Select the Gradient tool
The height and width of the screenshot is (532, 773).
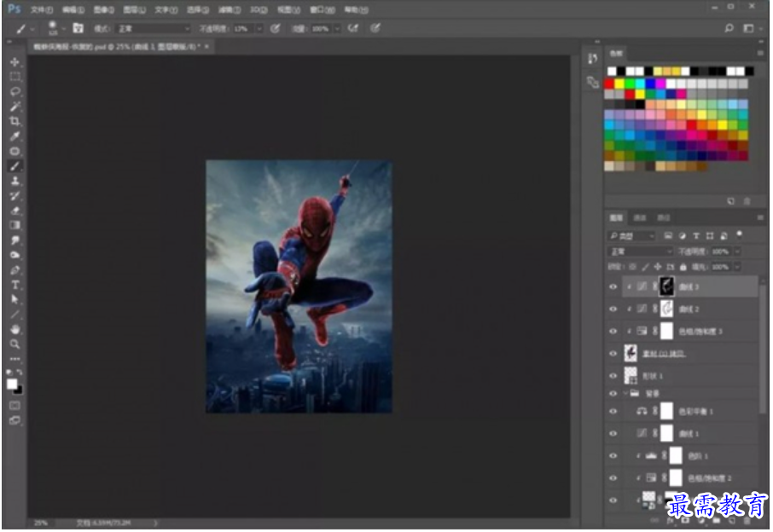tap(15, 225)
